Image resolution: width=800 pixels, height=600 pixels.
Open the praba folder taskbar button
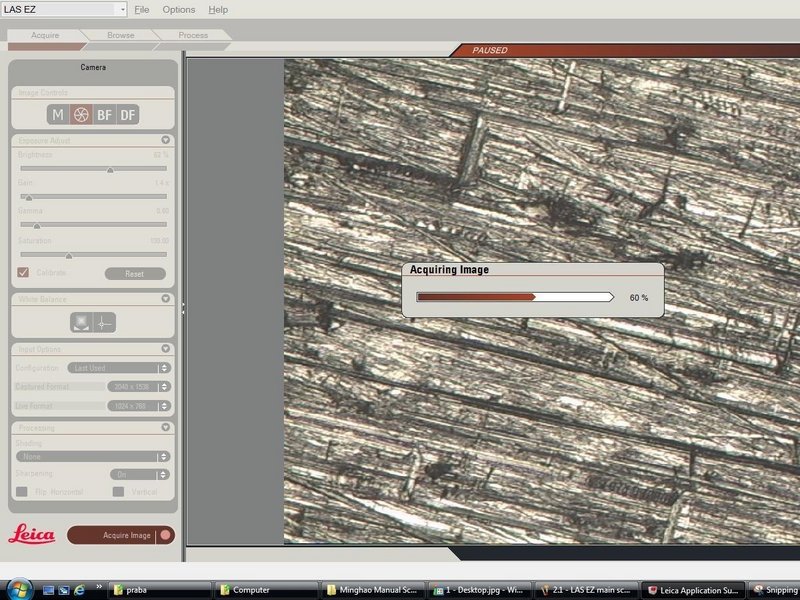[159, 590]
